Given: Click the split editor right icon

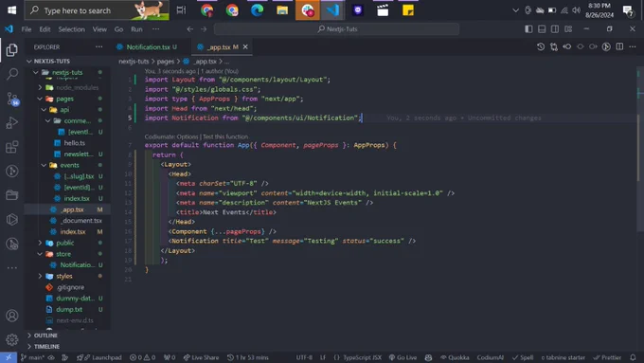Looking at the screenshot, I should click(619, 46).
